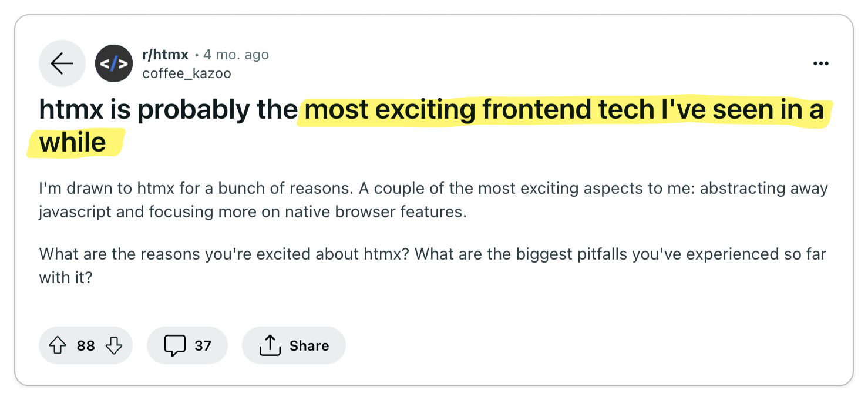Click the post title starting 'htmx is probably'
This screenshot has height=400, width=868.
[432, 126]
